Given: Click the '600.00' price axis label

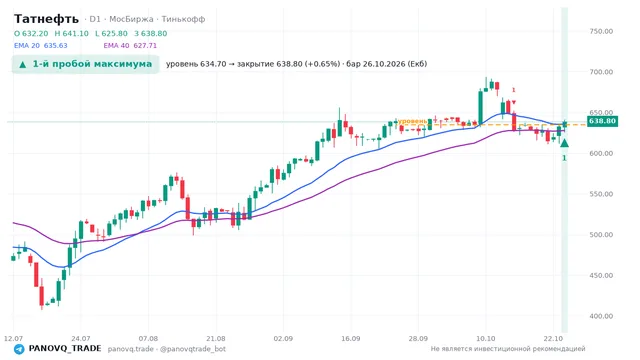Looking at the screenshot, I should (601, 153).
